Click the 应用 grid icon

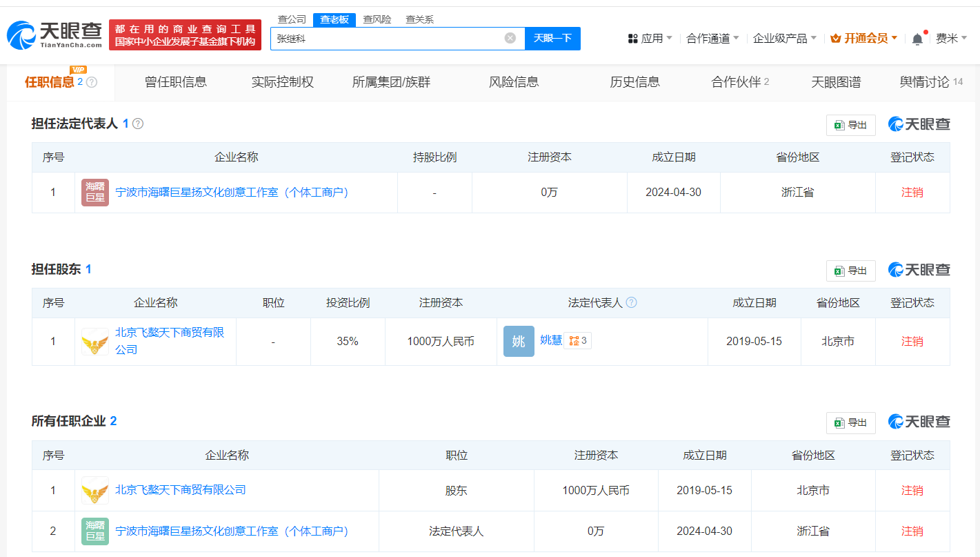(632, 39)
